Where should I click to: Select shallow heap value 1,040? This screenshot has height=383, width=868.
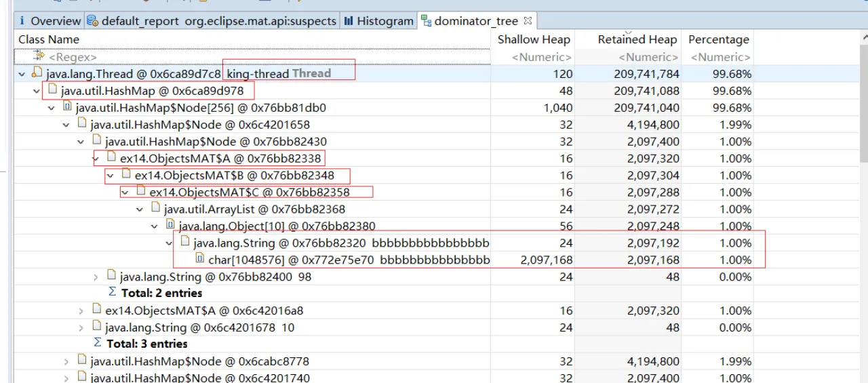(x=558, y=108)
